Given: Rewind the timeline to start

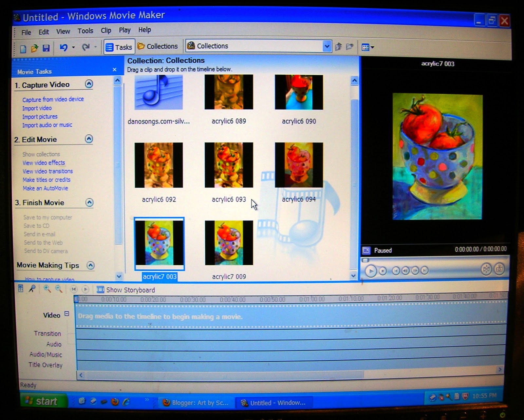Looking at the screenshot, I should (74, 289).
